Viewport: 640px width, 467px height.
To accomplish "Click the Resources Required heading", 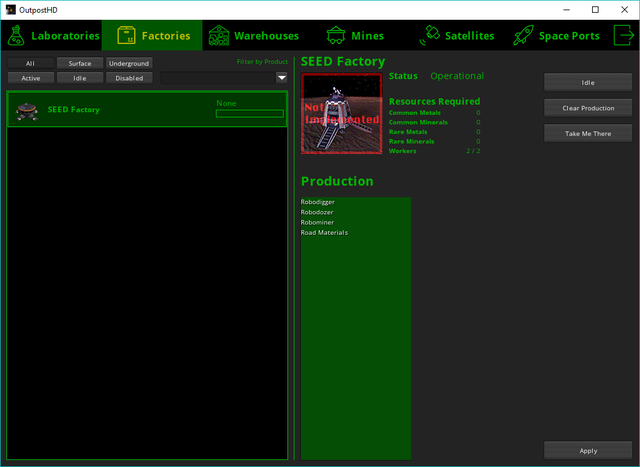I will (434, 101).
